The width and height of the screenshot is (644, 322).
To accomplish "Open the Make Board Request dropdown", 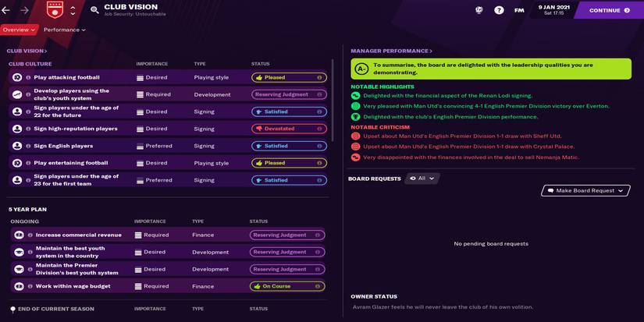I will click(x=585, y=190).
